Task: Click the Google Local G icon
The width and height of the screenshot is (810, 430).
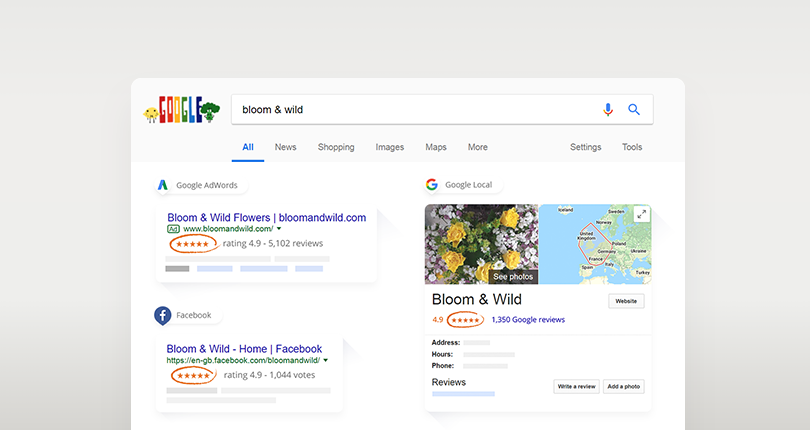Action: [x=432, y=185]
